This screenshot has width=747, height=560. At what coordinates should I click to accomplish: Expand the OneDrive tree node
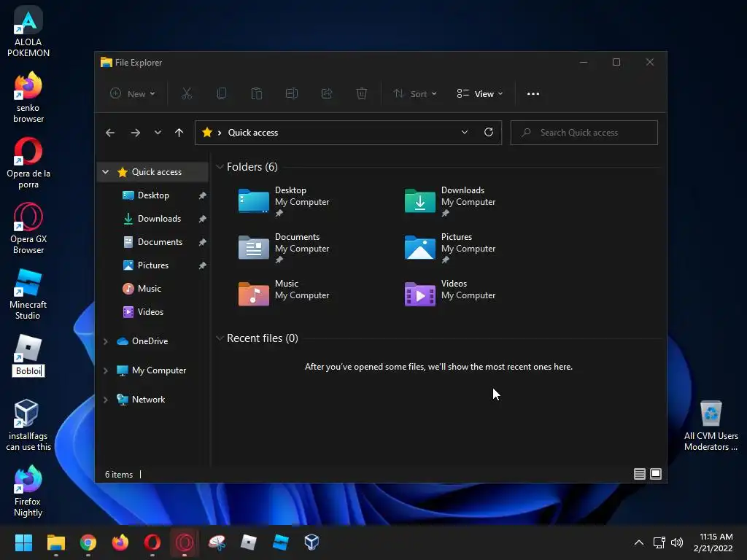[x=106, y=341]
